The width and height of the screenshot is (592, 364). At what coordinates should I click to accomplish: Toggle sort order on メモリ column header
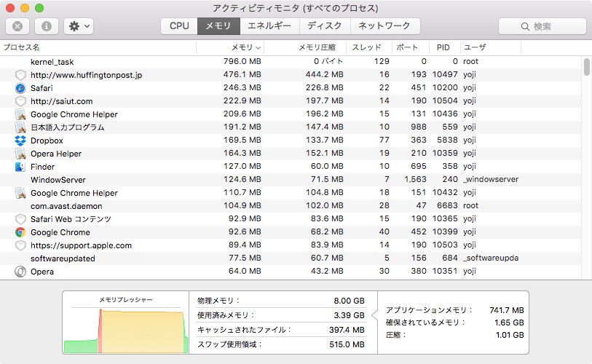click(230, 47)
